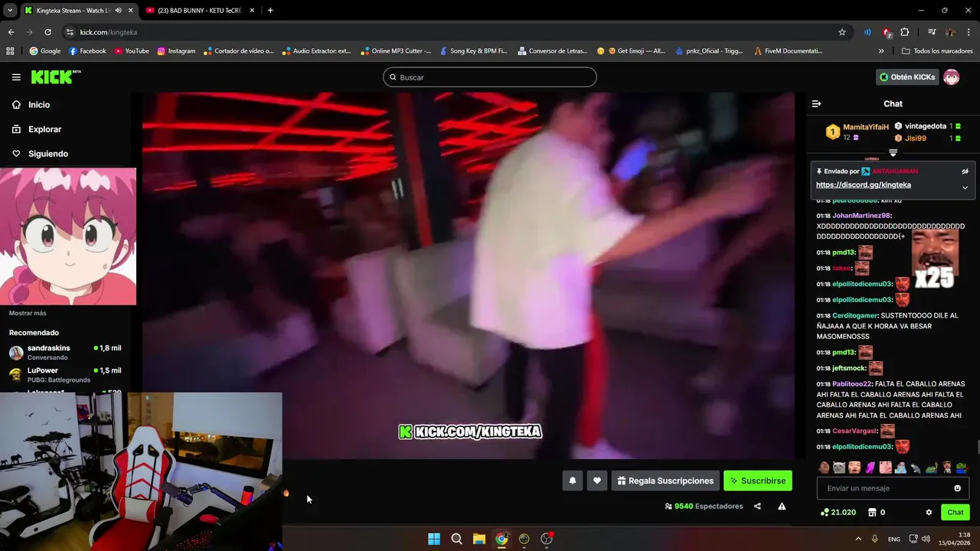Click username Cerditogamer in chat
The width and height of the screenshot is (980, 551).
pyautogui.click(x=854, y=315)
